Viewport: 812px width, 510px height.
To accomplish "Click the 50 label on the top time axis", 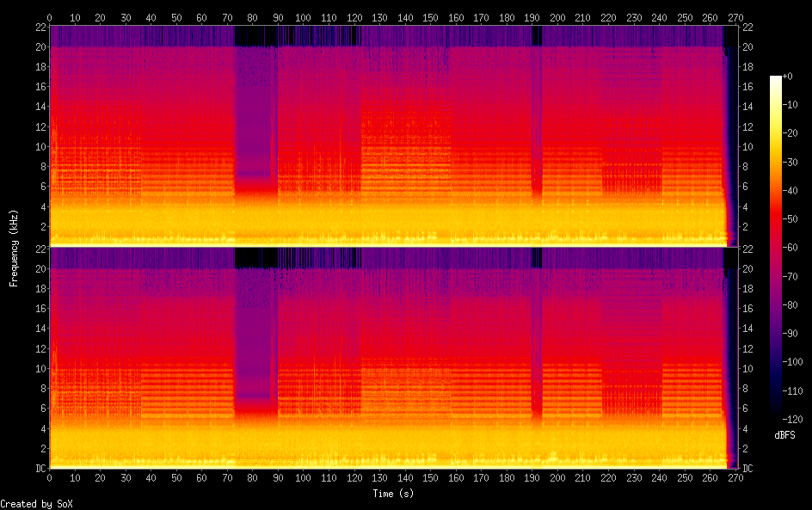I will (x=176, y=17).
